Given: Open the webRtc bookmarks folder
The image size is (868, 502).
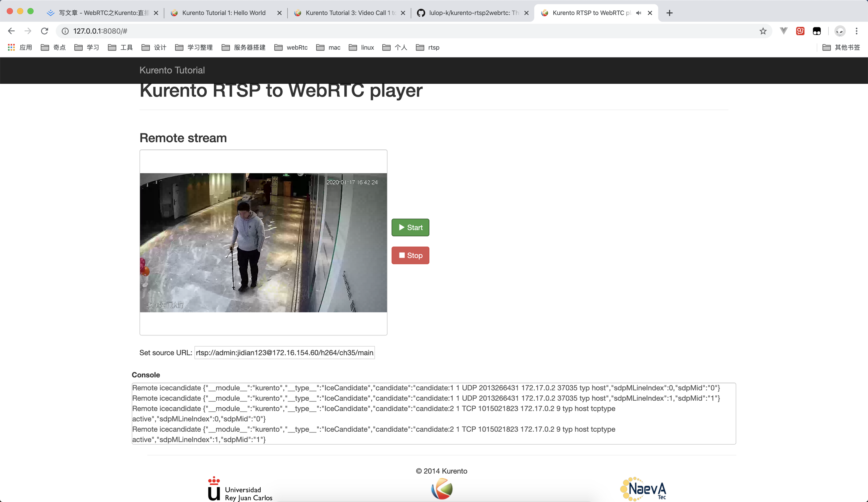Looking at the screenshot, I should [291, 47].
